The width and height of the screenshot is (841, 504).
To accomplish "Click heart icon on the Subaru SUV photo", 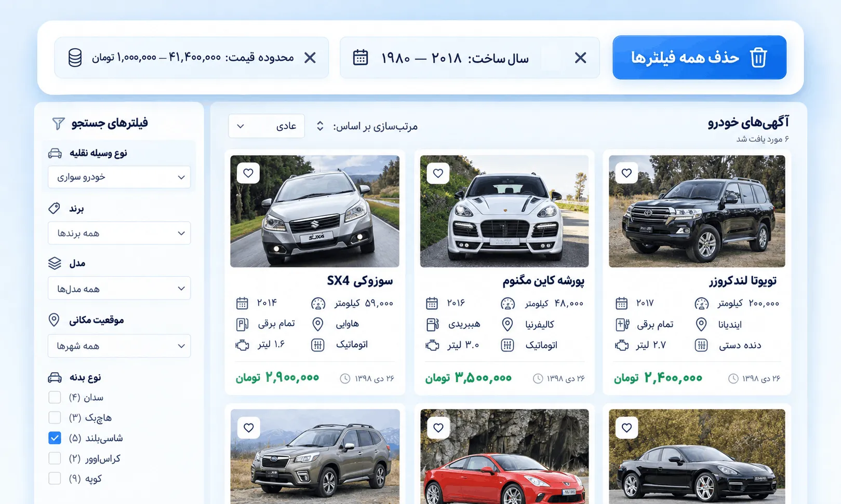I will coord(248,428).
